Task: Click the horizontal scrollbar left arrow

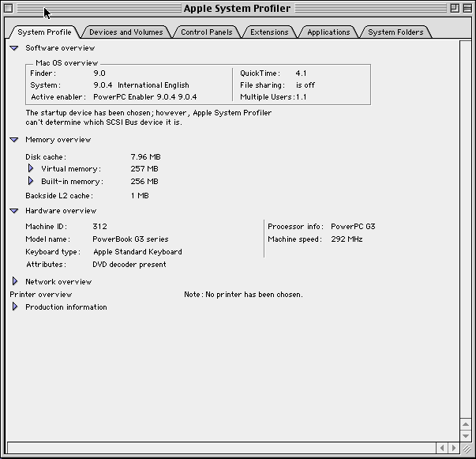Action: click(x=442, y=448)
